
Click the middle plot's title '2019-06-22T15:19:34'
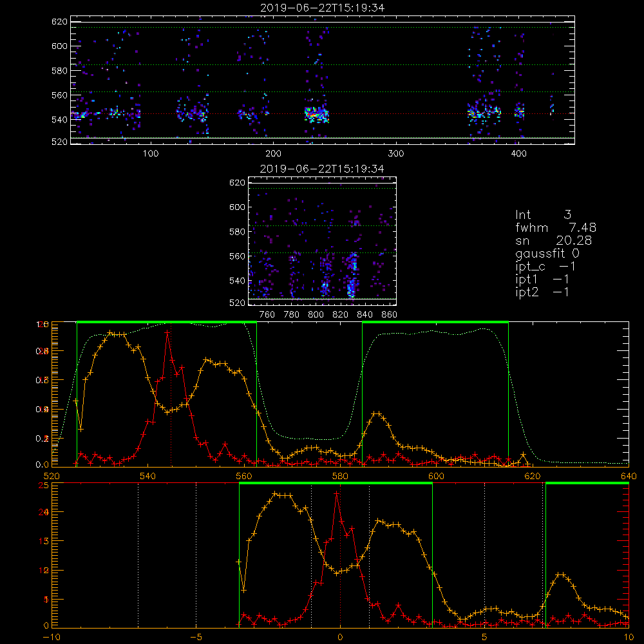point(322,169)
